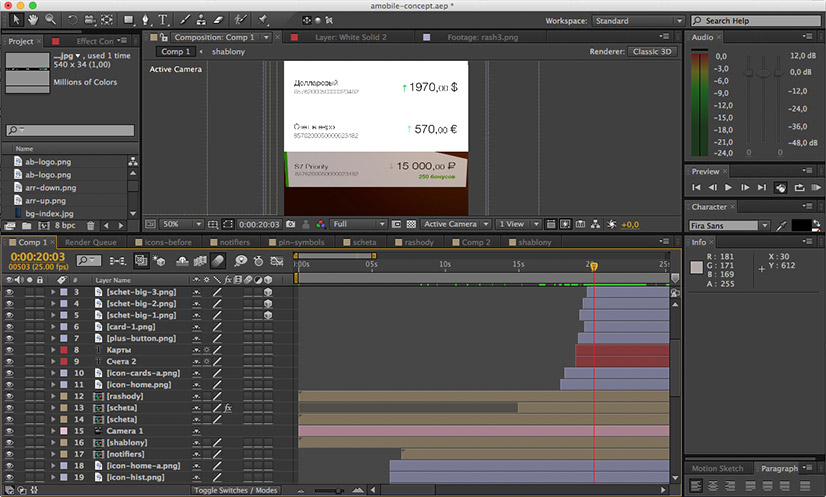Open the Workspace Standard dropdown
Image resolution: width=826 pixels, height=497 pixels.
pos(639,20)
